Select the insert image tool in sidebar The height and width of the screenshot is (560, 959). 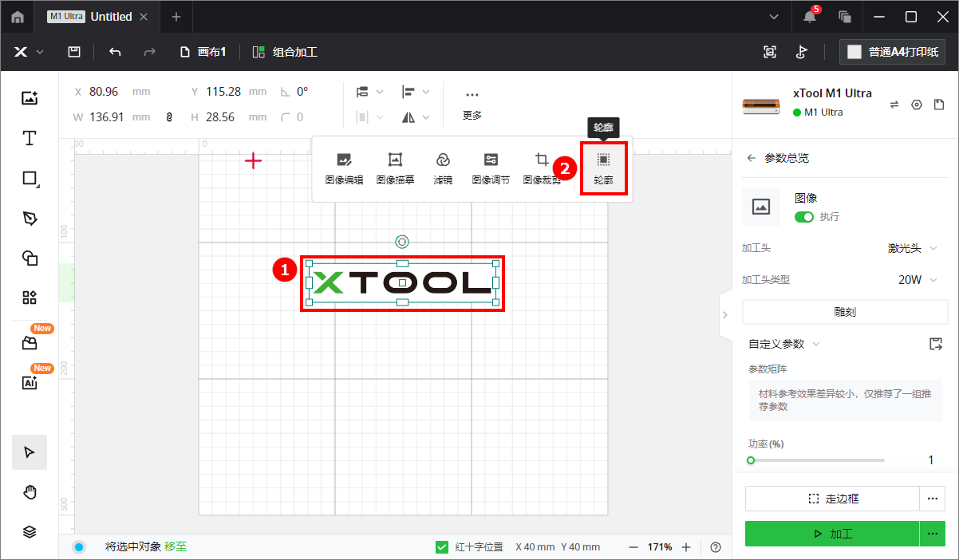(x=30, y=98)
